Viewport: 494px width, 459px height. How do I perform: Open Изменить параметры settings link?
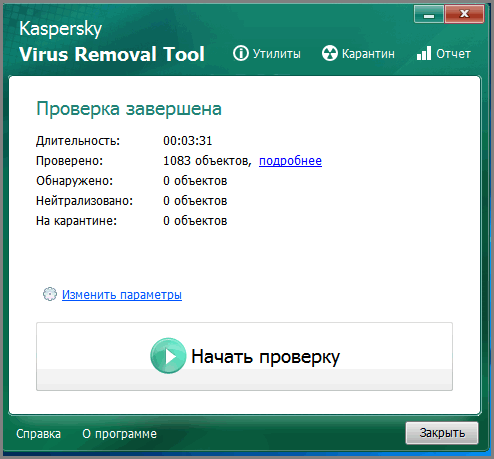tap(122, 295)
